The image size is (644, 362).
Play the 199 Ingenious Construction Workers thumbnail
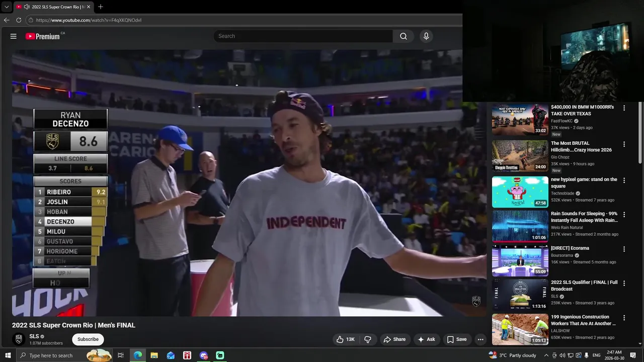coord(520,329)
